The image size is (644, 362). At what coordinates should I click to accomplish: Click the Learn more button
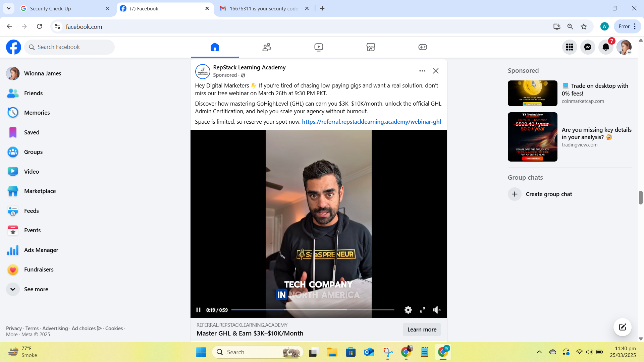click(422, 329)
